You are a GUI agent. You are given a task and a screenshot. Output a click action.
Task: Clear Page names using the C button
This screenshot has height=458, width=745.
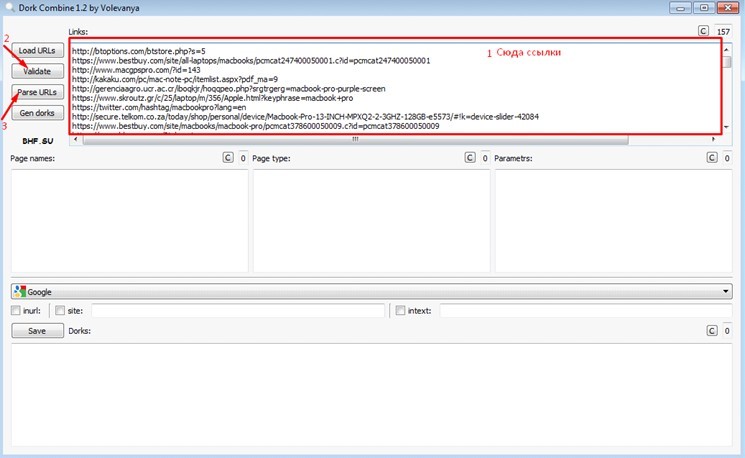pos(226,158)
